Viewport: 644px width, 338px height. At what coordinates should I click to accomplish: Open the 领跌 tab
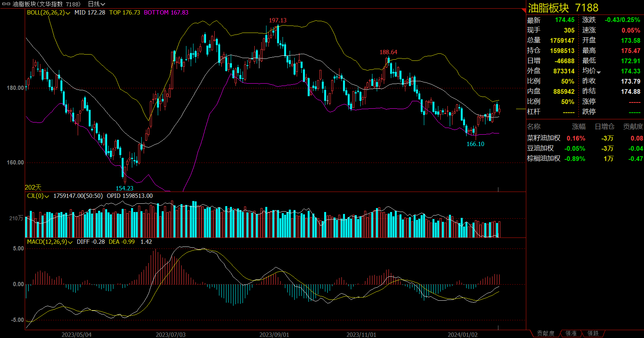tap(593, 333)
